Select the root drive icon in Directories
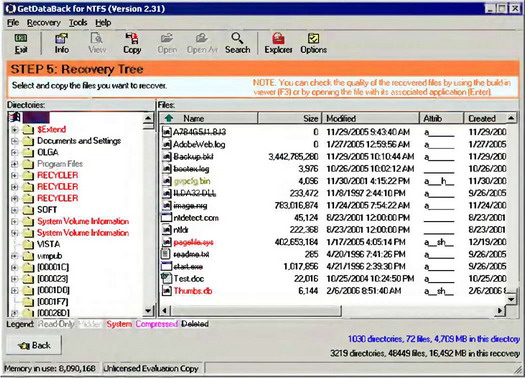Image resolution: width=525 pixels, height=378 pixels. [14, 117]
